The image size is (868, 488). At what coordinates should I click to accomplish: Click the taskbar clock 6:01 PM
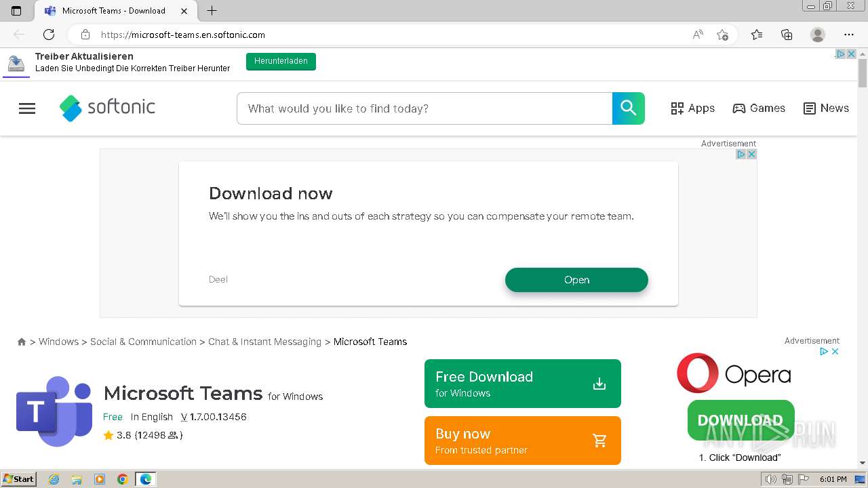(x=833, y=479)
